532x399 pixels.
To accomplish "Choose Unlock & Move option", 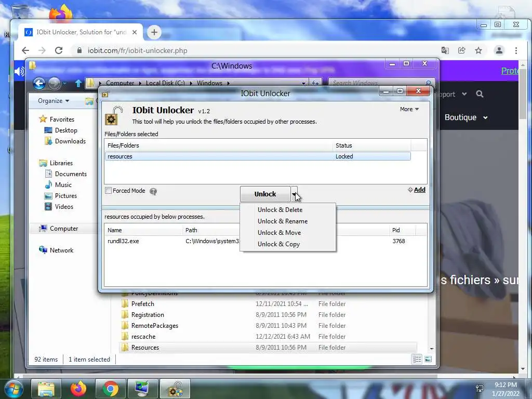I will point(279,233).
